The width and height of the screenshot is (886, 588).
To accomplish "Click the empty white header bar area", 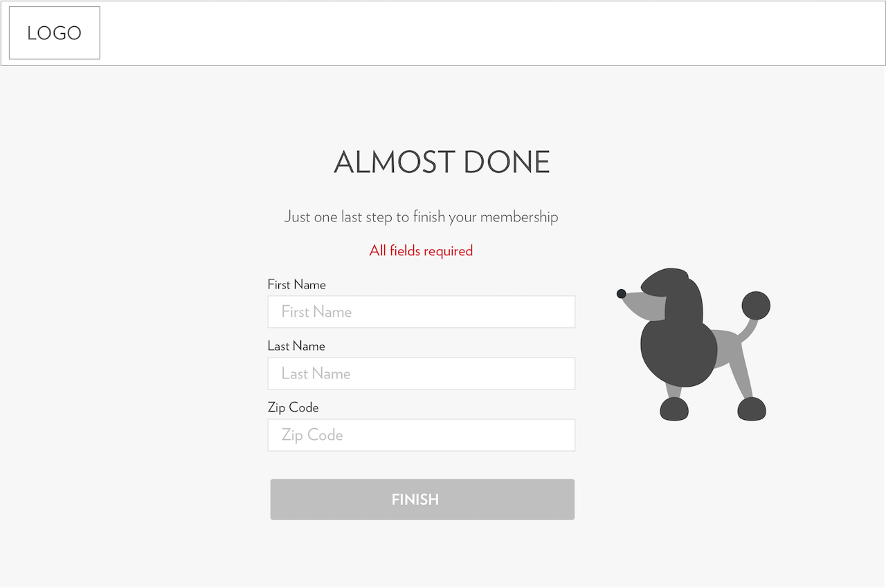I will coord(491,33).
